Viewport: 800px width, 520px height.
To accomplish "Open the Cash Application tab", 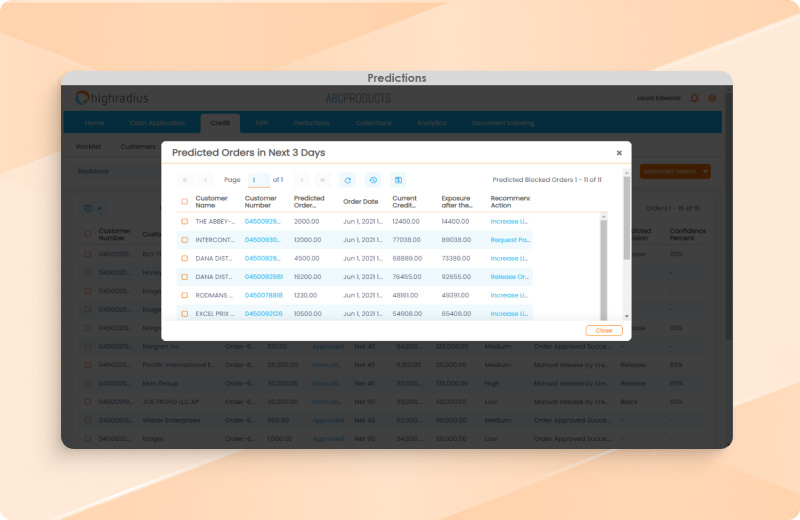I will pyautogui.click(x=157, y=123).
